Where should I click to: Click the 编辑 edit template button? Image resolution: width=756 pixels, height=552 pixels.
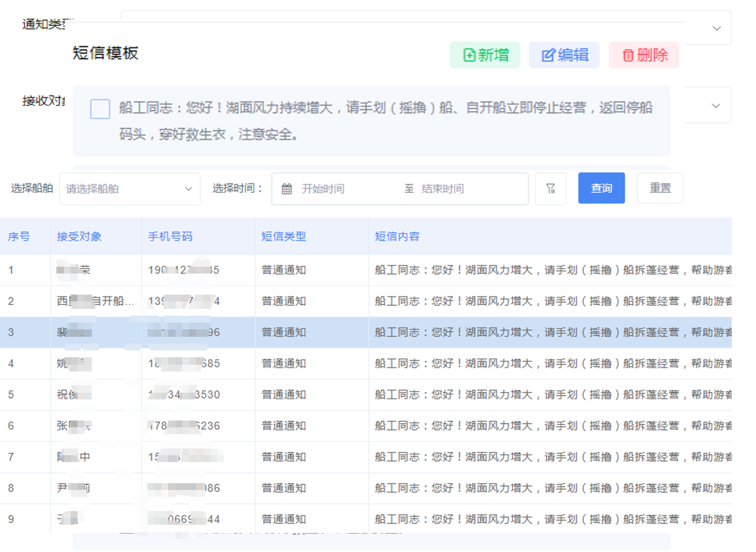564,55
